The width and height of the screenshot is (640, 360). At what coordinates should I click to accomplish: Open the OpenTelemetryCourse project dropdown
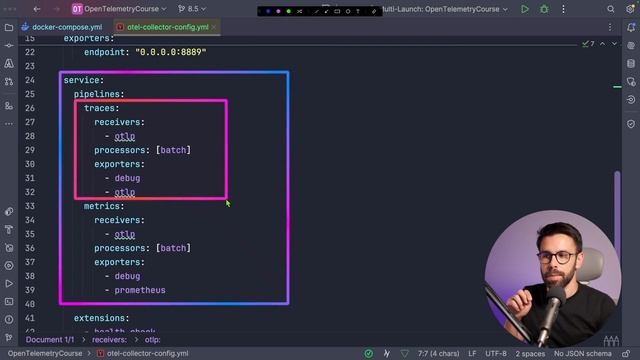click(119, 9)
